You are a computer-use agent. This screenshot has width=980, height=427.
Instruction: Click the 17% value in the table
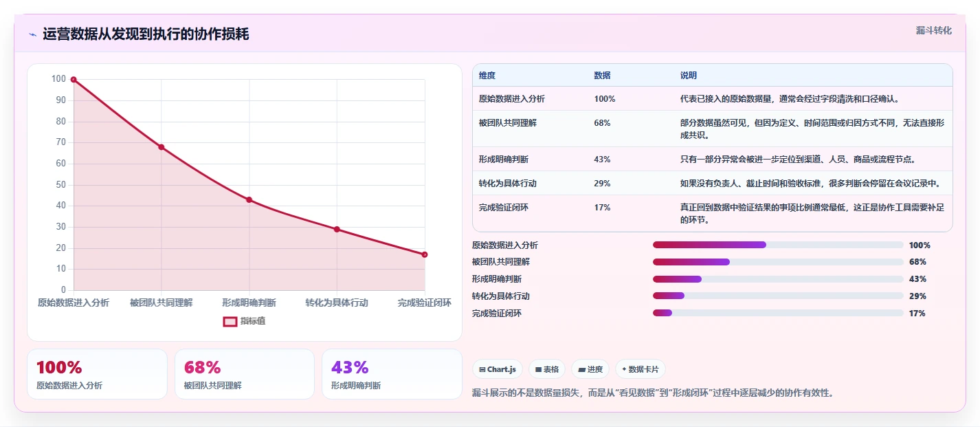pyautogui.click(x=602, y=208)
